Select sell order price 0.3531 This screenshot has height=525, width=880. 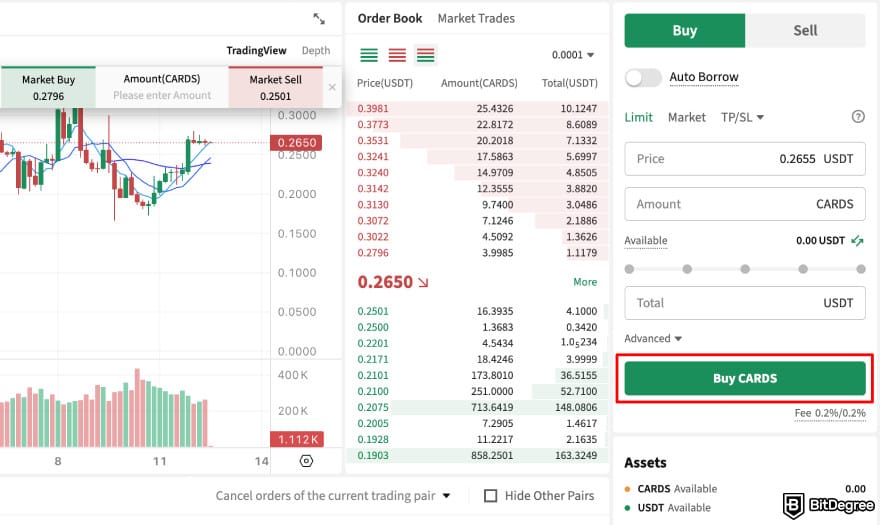(373, 140)
